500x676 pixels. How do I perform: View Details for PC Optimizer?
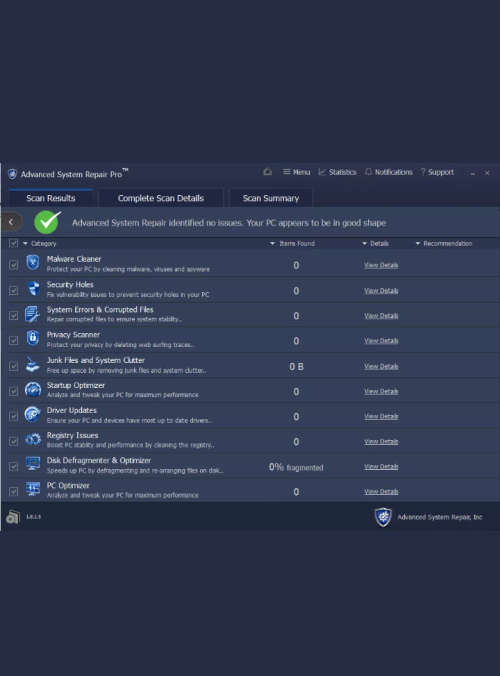pyautogui.click(x=381, y=491)
